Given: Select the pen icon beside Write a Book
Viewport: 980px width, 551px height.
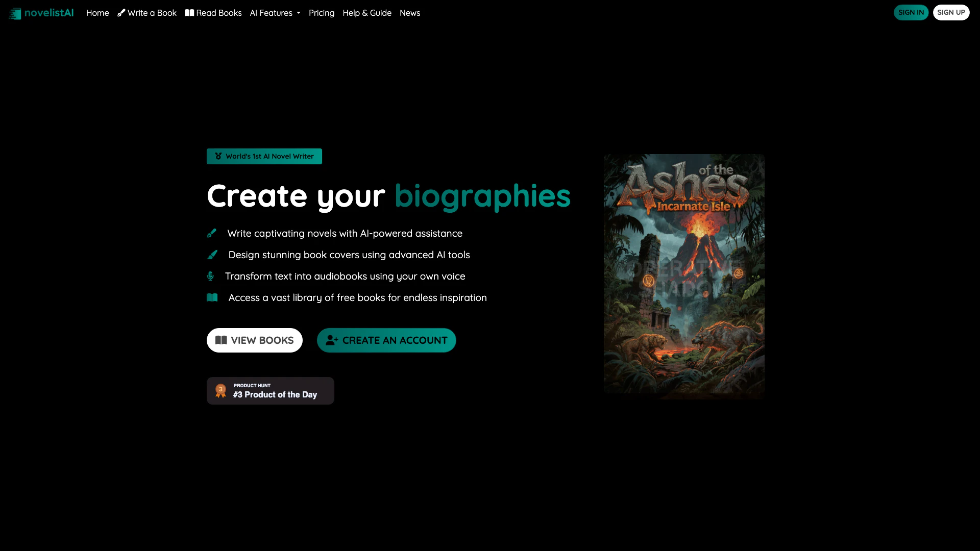Looking at the screenshot, I should pyautogui.click(x=121, y=13).
